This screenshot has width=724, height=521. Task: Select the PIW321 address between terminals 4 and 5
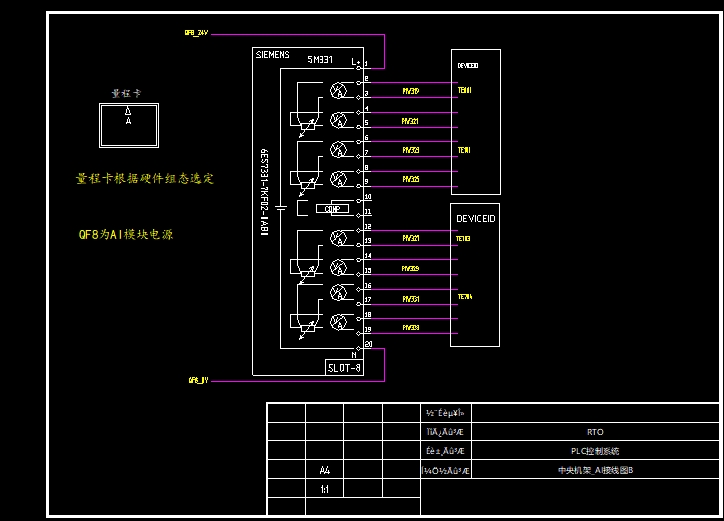click(410, 121)
